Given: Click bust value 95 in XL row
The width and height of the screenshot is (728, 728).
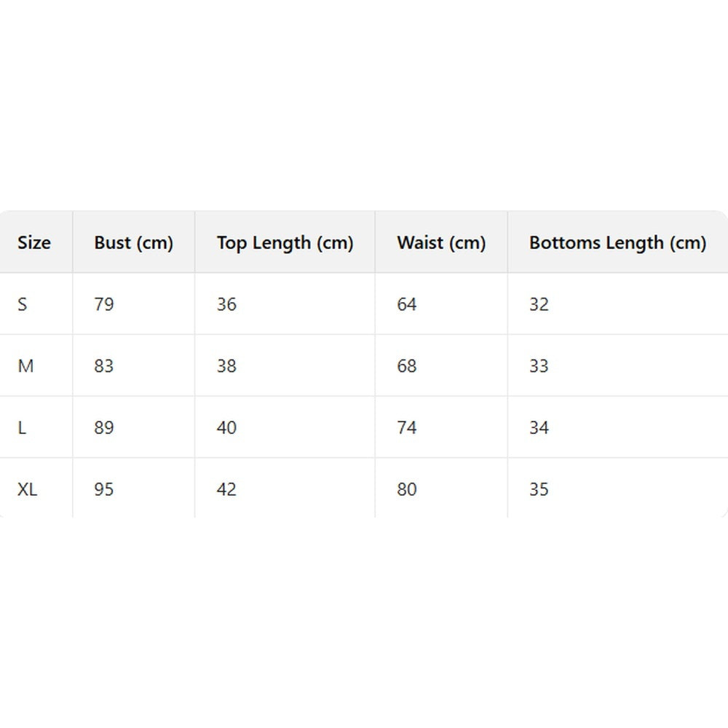Looking at the screenshot, I should pyautogui.click(x=104, y=489).
